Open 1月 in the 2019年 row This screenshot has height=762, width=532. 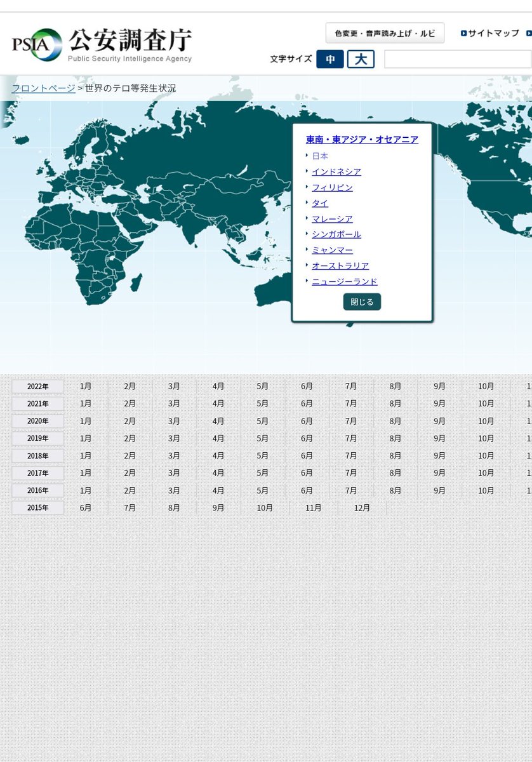(86, 438)
